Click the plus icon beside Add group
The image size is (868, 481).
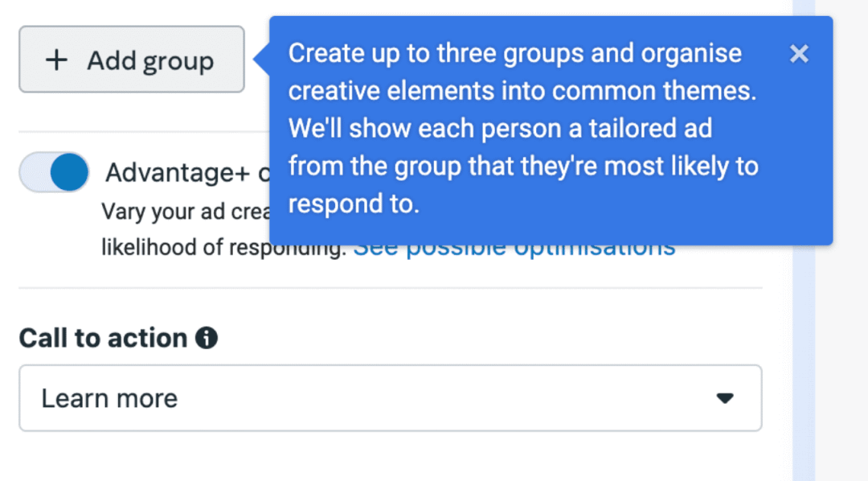click(56, 60)
